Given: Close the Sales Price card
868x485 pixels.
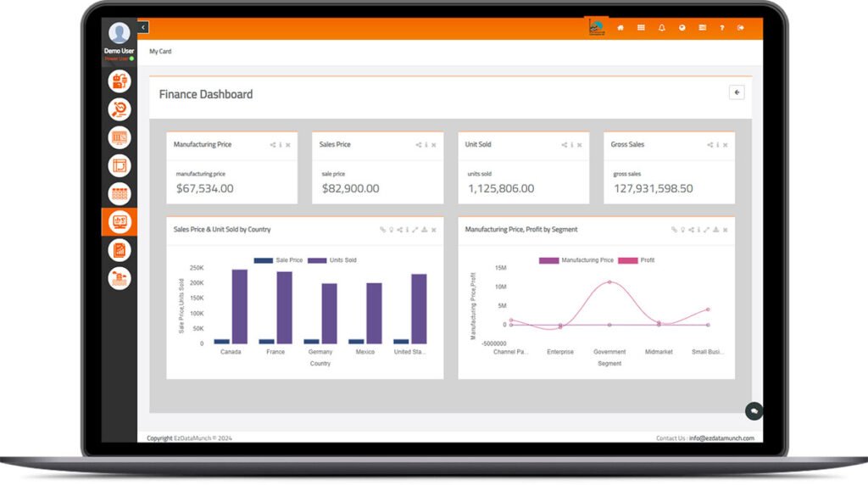Looking at the screenshot, I should point(434,145).
